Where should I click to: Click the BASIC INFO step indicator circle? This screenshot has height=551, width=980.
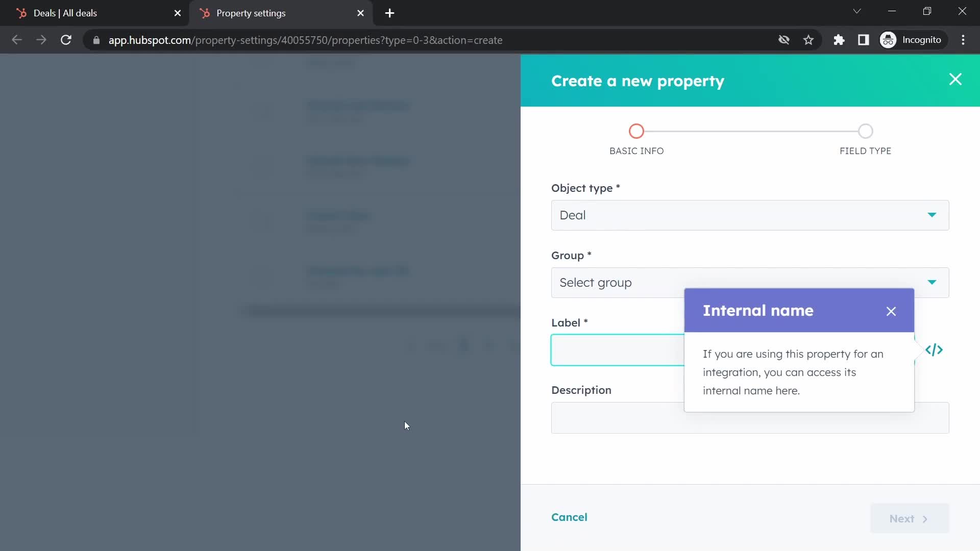(x=636, y=131)
